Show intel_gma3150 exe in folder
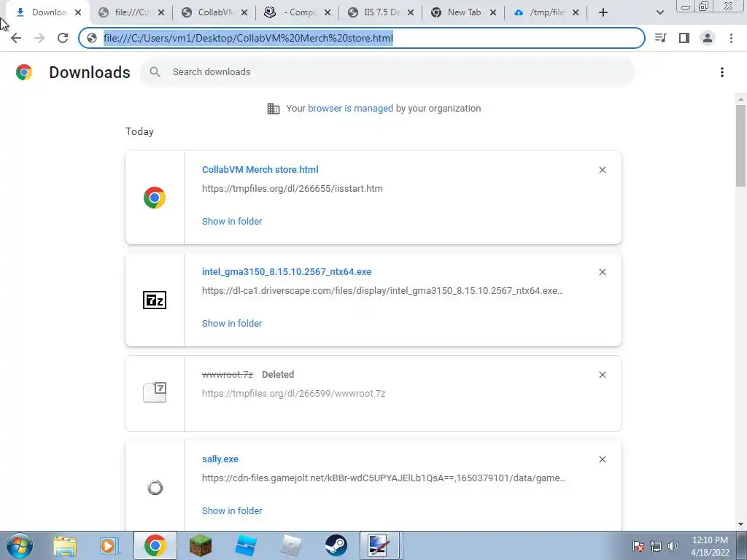Image resolution: width=747 pixels, height=560 pixels. 232,323
